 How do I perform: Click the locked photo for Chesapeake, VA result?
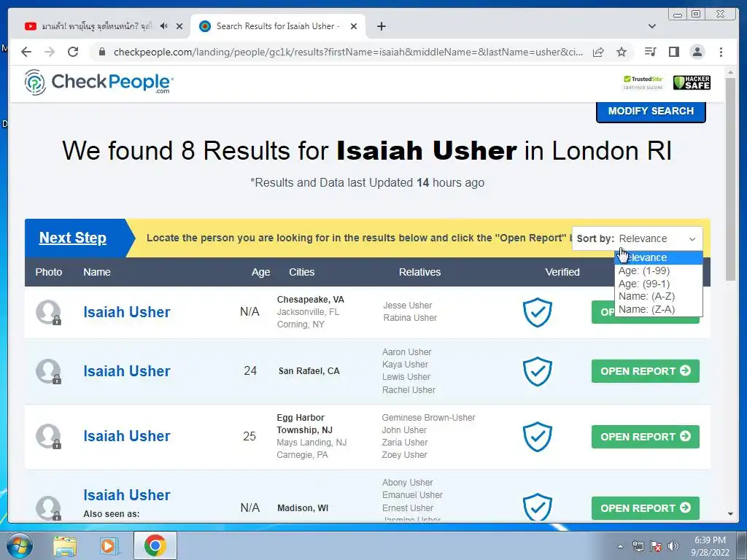pos(49,312)
